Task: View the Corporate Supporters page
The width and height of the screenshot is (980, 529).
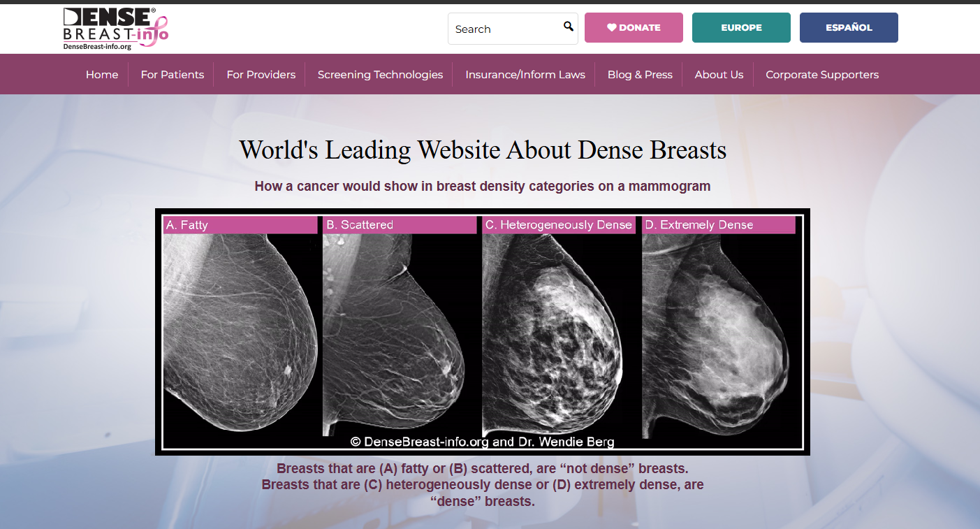Action: tap(822, 75)
